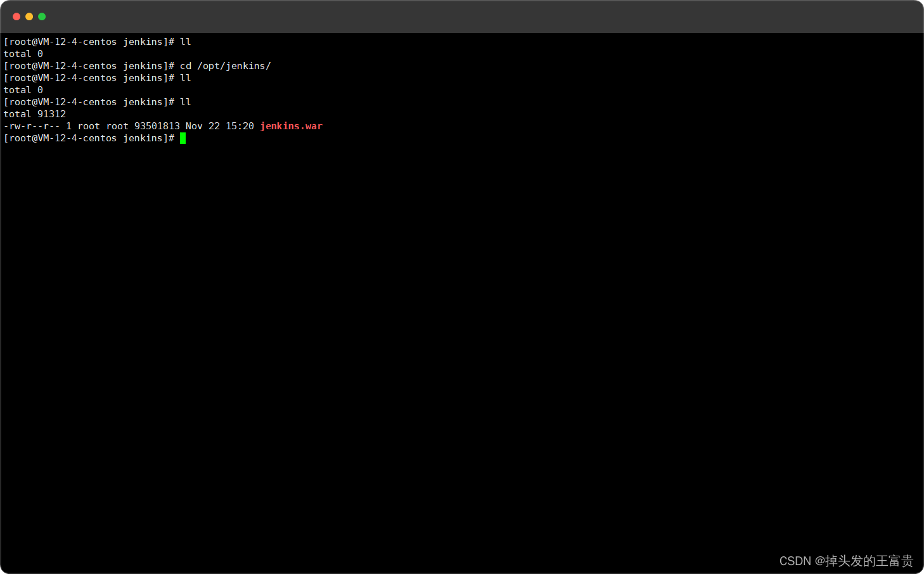924x574 pixels.
Task: Click the '-rw-r--r--' permissions text
Action: [32, 126]
